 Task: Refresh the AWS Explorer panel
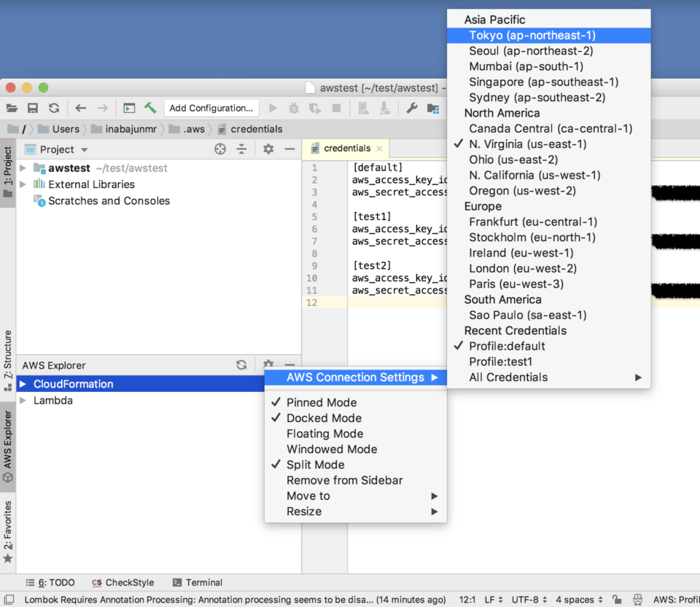tap(241, 365)
